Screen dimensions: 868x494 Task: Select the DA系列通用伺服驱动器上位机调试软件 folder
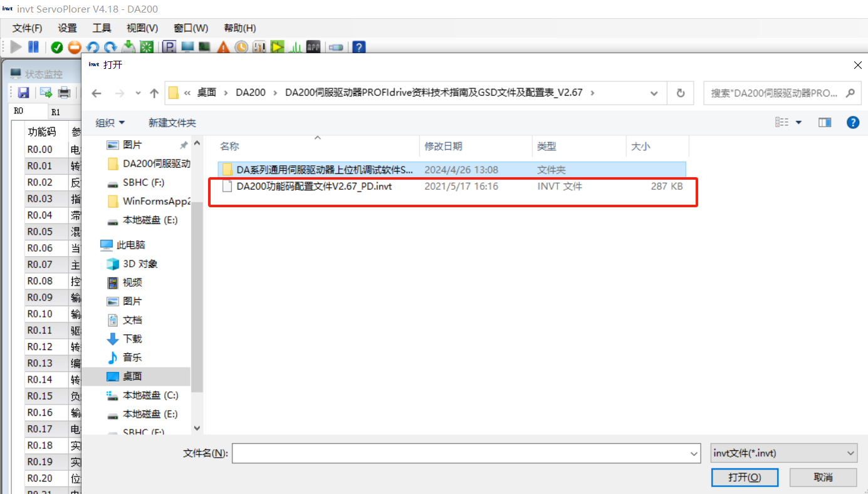452,170
